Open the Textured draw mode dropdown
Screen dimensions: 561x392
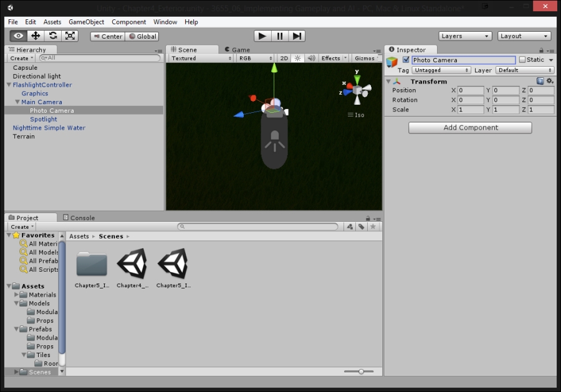tap(201, 59)
